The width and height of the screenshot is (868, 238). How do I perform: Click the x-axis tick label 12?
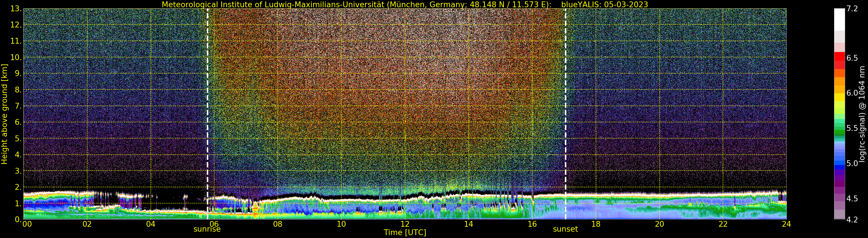click(x=405, y=224)
